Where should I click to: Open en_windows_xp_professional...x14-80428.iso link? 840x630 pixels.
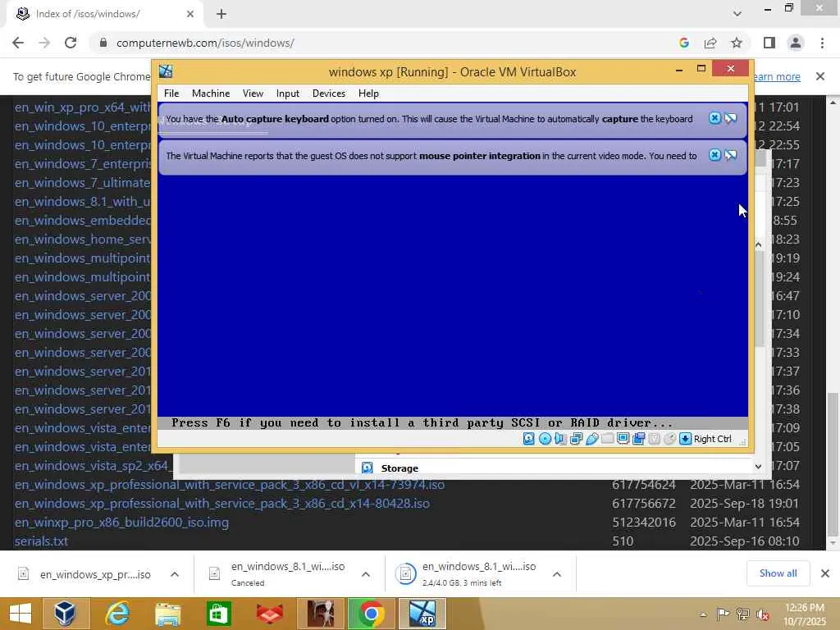[x=221, y=504]
